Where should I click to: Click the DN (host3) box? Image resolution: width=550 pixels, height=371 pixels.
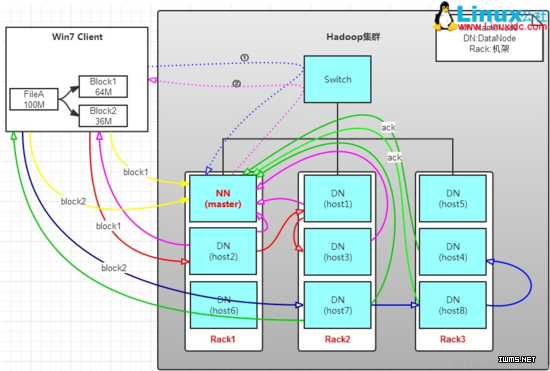pyautogui.click(x=337, y=252)
